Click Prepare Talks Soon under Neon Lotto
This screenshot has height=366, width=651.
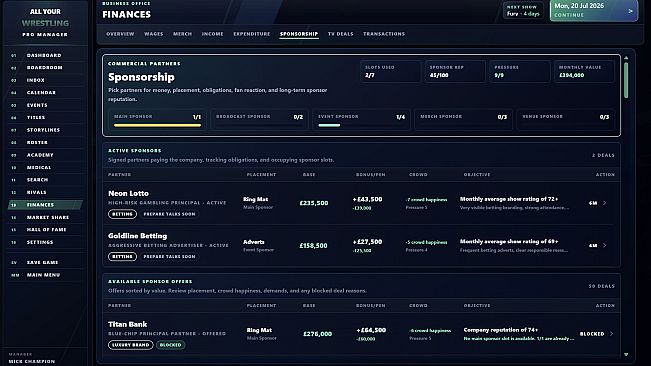(169, 214)
